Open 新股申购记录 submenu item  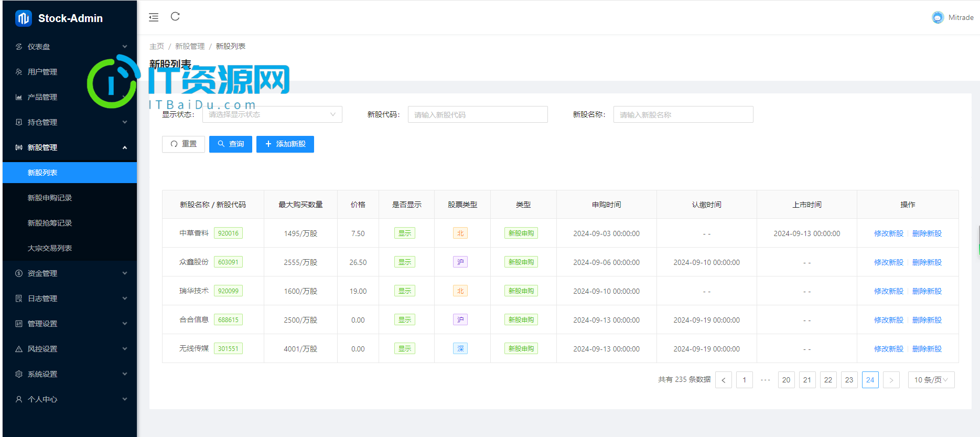coord(70,198)
